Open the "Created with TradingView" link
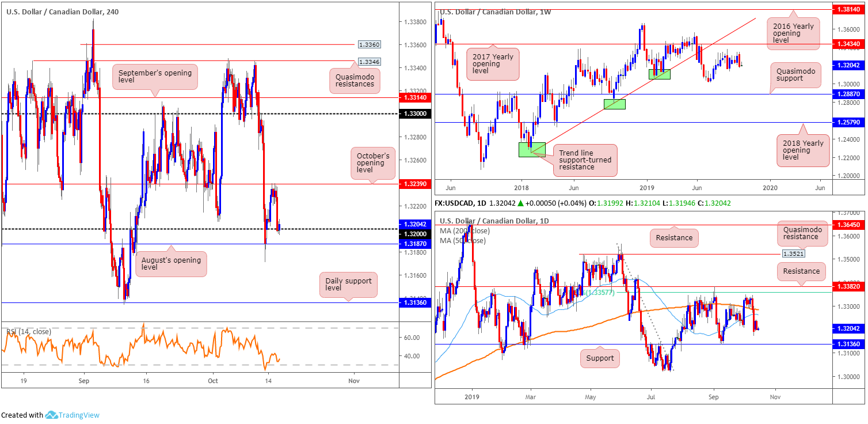This screenshot has height=424, width=868. (50, 415)
